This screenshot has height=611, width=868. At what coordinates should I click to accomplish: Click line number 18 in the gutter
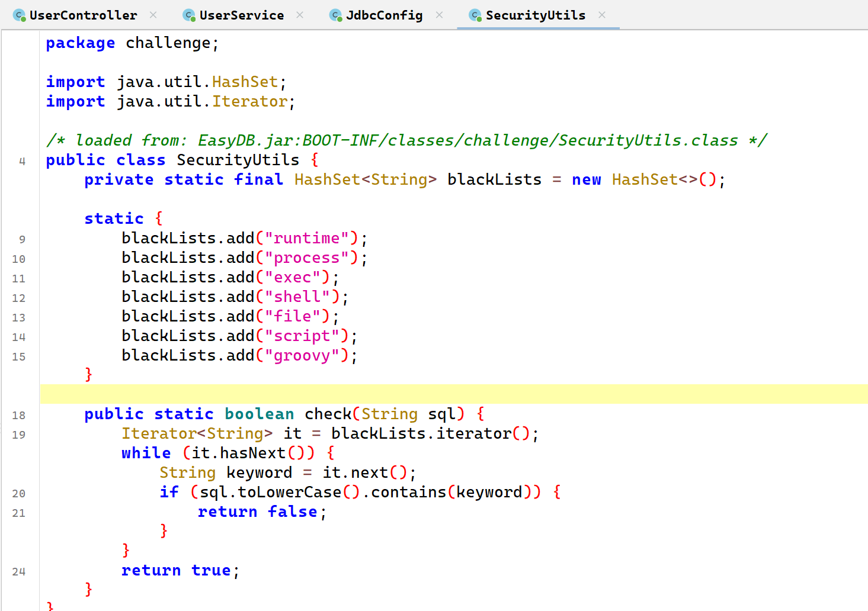click(x=19, y=415)
